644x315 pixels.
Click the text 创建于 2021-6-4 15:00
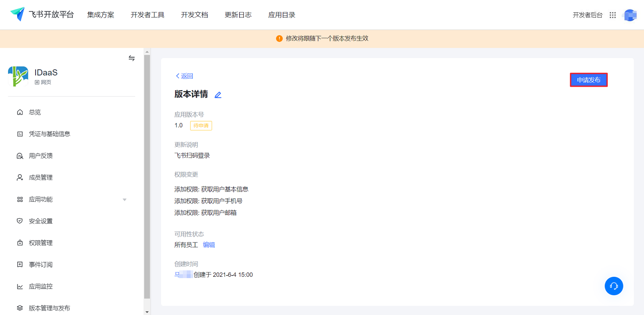[223, 275]
